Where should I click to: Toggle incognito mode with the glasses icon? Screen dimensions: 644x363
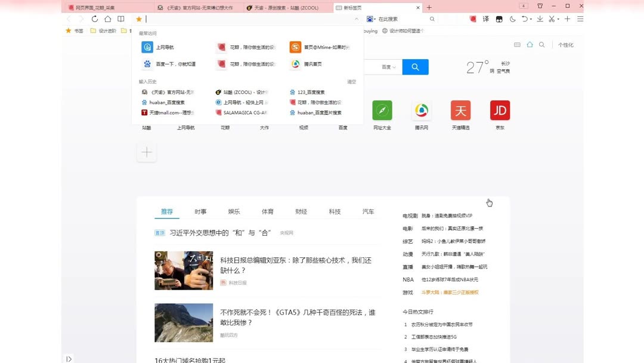pos(499,19)
